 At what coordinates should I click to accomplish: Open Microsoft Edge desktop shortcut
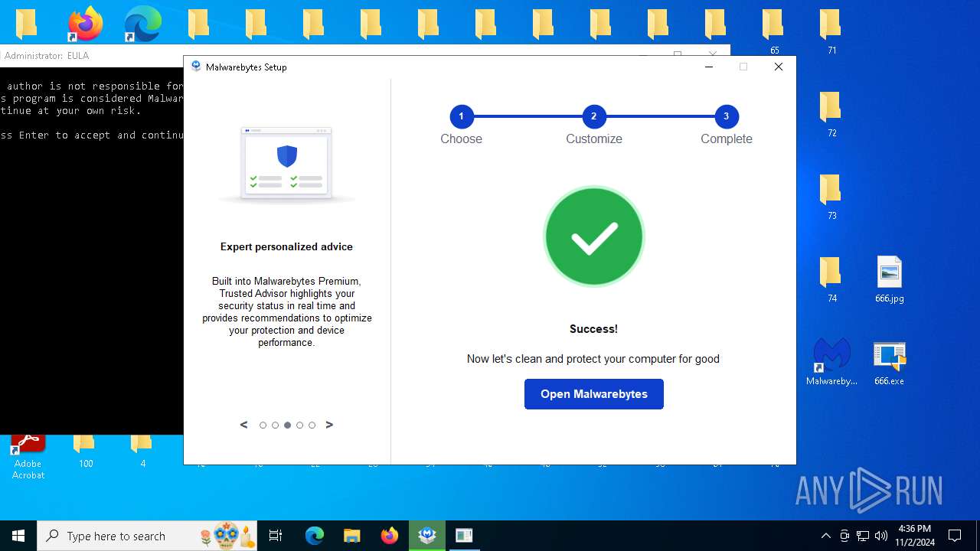click(142, 24)
